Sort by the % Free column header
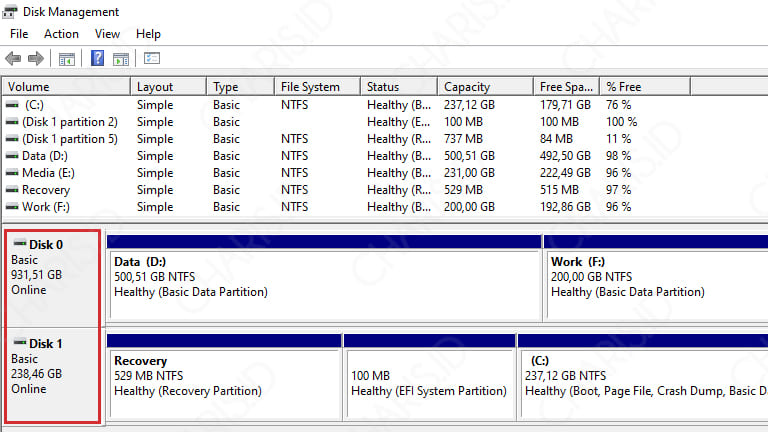 (645, 87)
